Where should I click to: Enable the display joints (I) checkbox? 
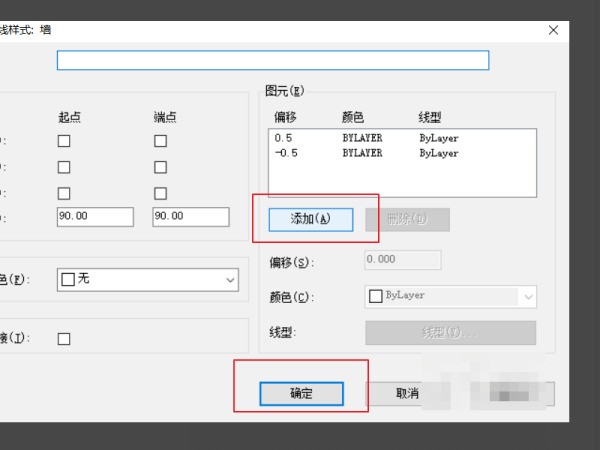pyautogui.click(x=64, y=339)
